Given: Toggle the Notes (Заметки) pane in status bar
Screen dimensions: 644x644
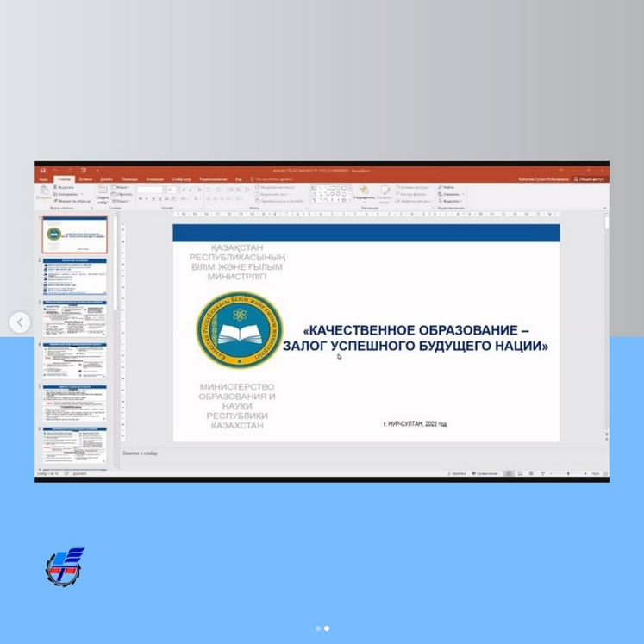Looking at the screenshot, I should 457,473.
